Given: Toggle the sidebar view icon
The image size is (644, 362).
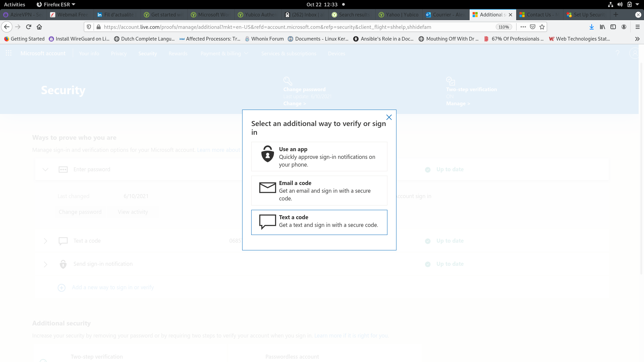Looking at the screenshot, I should pyautogui.click(x=613, y=27).
